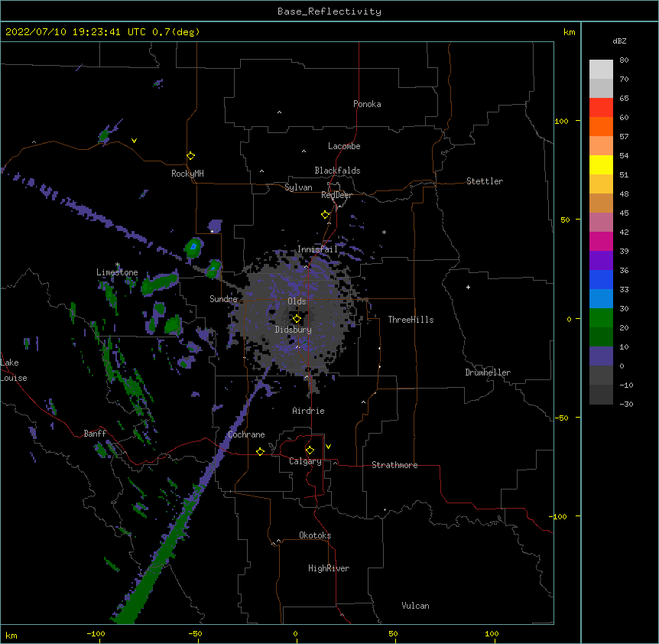Pick the orange 57-60 dBZ legend band

coord(601,126)
